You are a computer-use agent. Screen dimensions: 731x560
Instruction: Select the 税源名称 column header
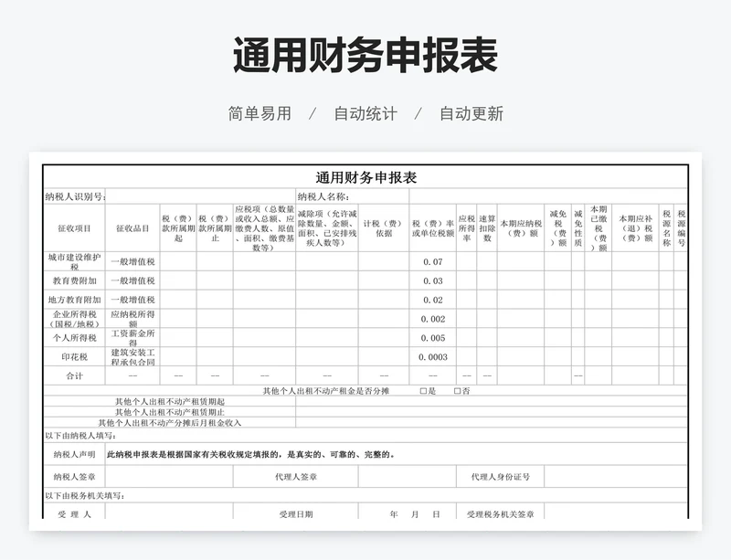click(667, 228)
